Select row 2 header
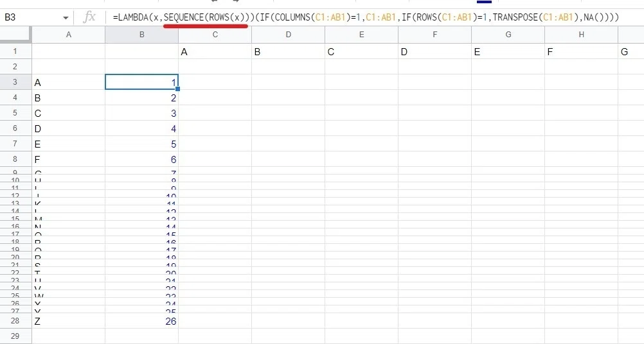The image size is (644, 344). click(x=15, y=66)
